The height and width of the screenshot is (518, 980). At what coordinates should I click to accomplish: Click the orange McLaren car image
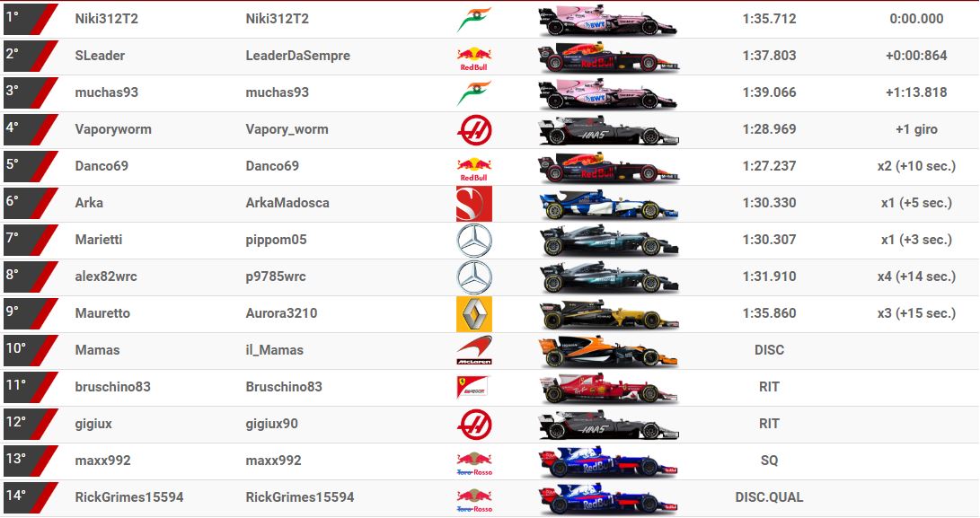click(x=607, y=352)
